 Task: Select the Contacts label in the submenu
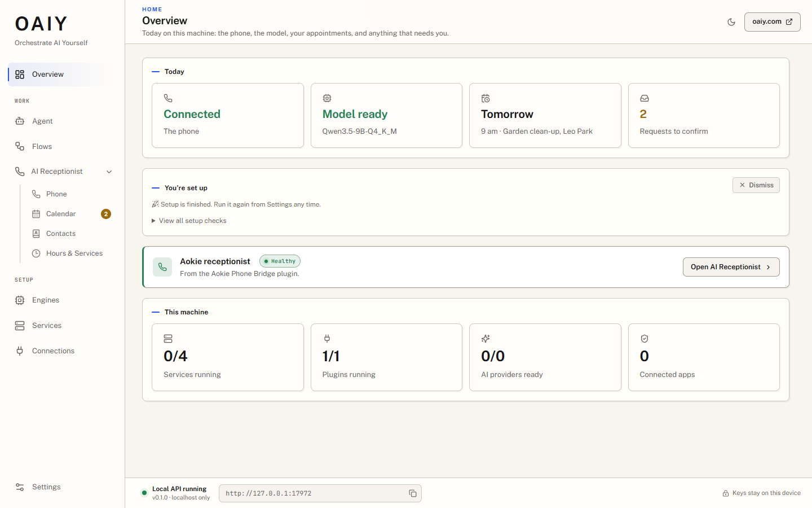61,234
